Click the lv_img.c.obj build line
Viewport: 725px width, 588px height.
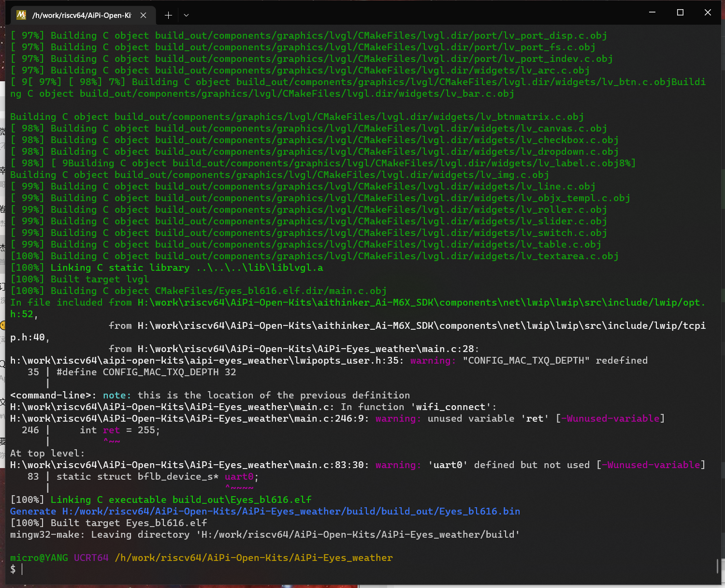279,175
